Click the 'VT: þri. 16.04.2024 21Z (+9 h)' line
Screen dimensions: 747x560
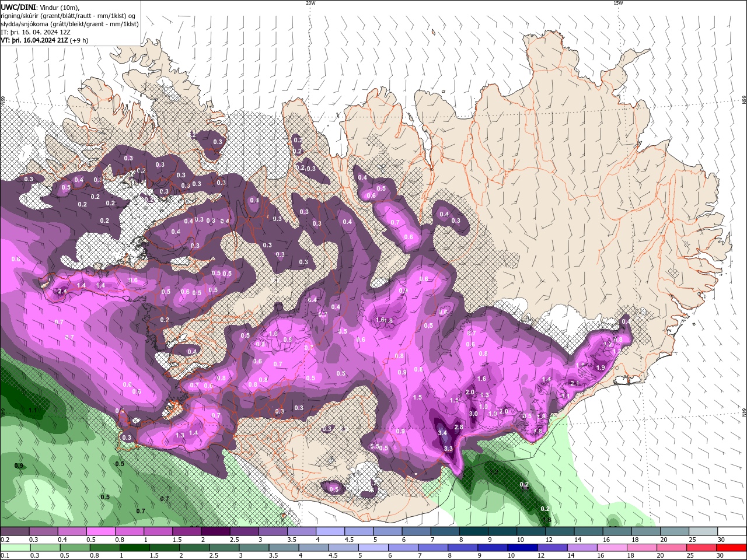coord(45,40)
